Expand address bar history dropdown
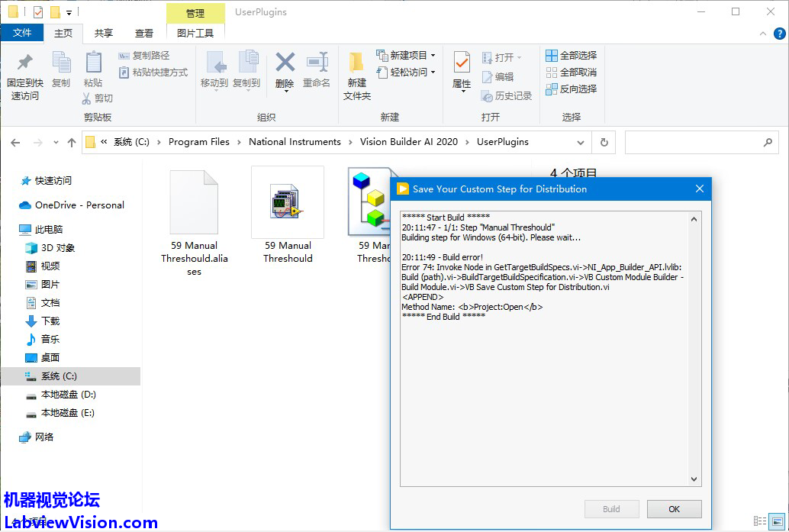This screenshot has width=789, height=532. (581, 142)
